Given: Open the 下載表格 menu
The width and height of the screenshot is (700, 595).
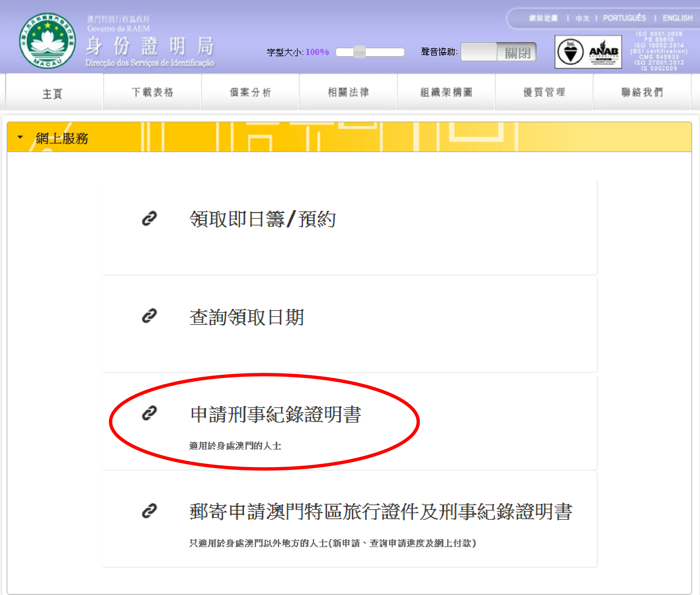Looking at the screenshot, I should (152, 92).
